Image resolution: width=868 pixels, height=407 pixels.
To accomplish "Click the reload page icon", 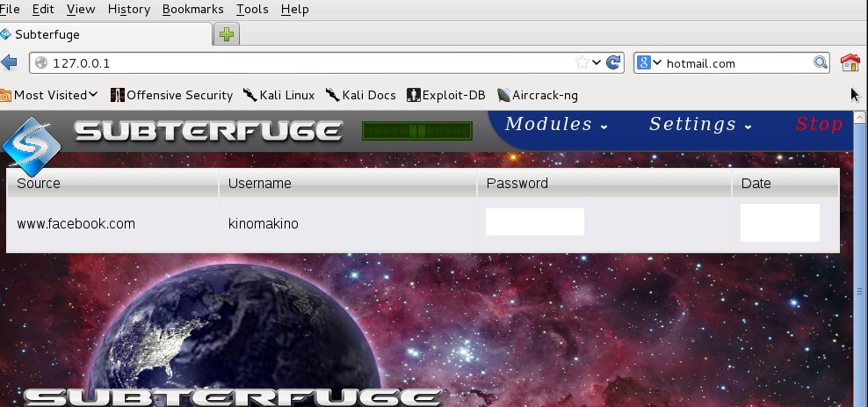I will [x=614, y=63].
